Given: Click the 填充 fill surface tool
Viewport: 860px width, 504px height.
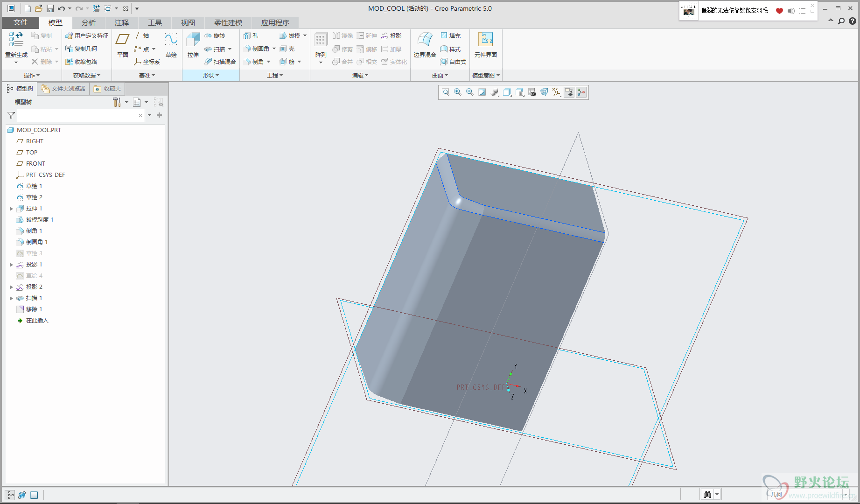Looking at the screenshot, I should (451, 35).
